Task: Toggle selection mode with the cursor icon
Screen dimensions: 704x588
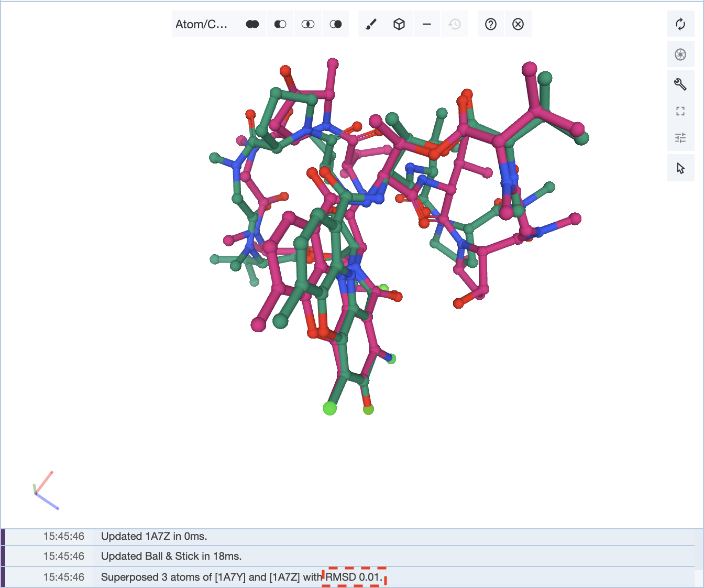Action: coord(680,168)
